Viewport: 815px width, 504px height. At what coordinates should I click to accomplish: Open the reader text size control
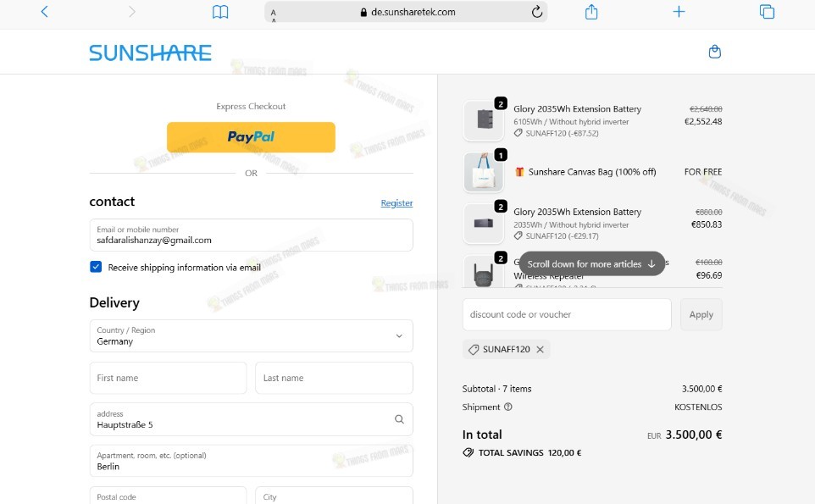tap(274, 13)
